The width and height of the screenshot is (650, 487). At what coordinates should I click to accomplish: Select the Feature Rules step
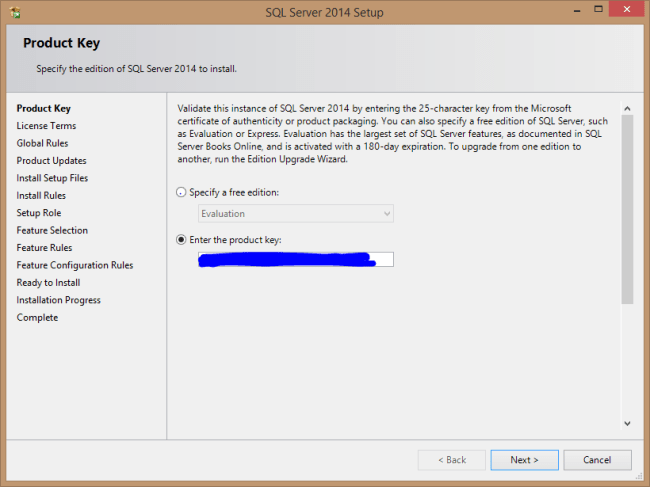44,247
